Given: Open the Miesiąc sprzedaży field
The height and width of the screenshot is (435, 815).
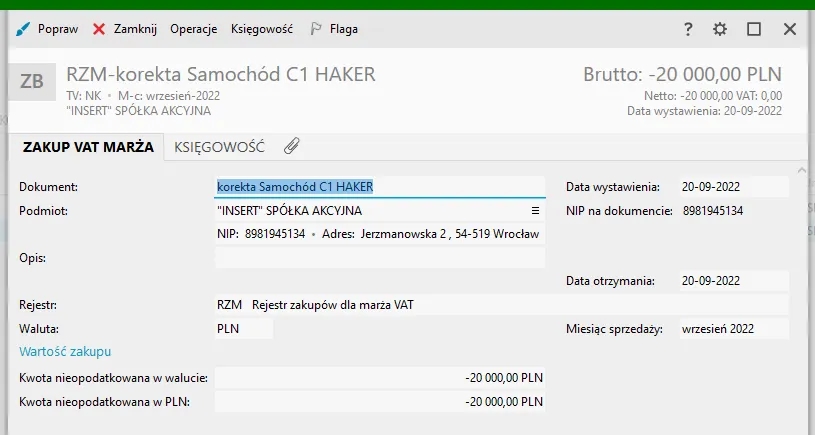Looking at the screenshot, I should (x=732, y=329).
